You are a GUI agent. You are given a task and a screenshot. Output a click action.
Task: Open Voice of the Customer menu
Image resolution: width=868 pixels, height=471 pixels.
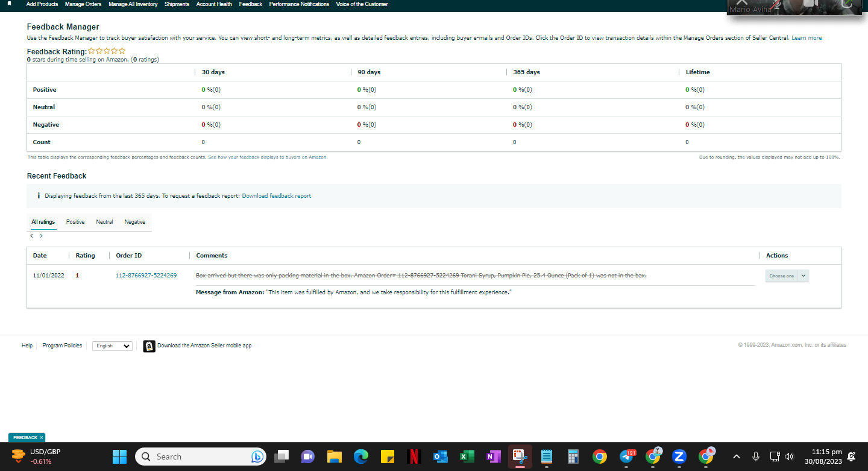point(362,4)
